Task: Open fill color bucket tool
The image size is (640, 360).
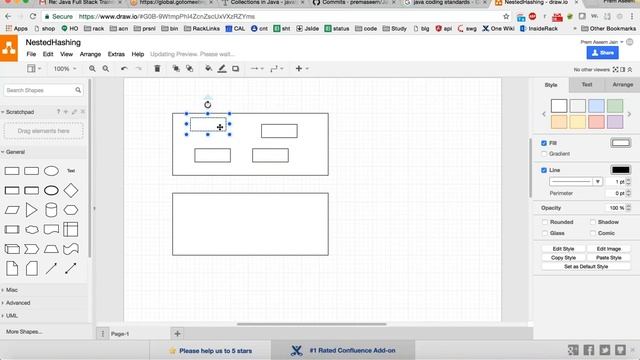Action: coord(208,69)
